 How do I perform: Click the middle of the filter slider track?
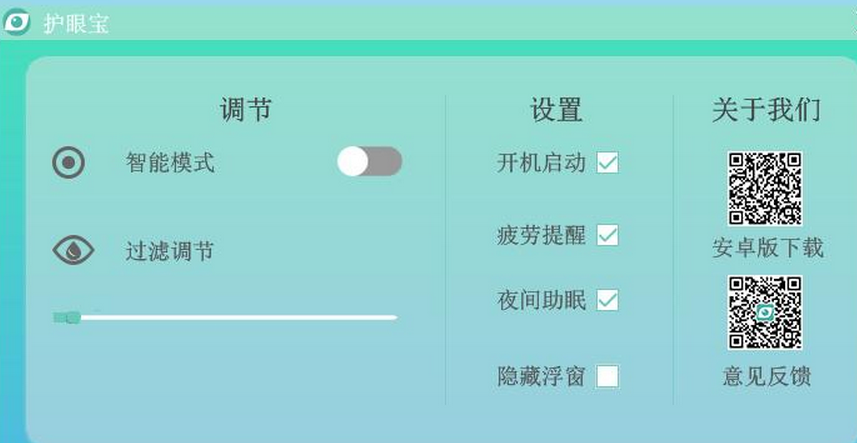pos(226,317)
